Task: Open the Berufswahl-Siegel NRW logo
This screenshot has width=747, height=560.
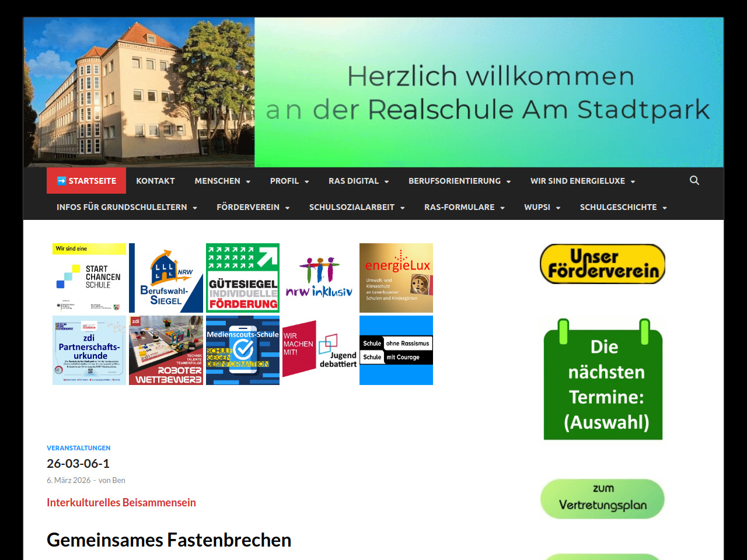Action: point(166,278)
